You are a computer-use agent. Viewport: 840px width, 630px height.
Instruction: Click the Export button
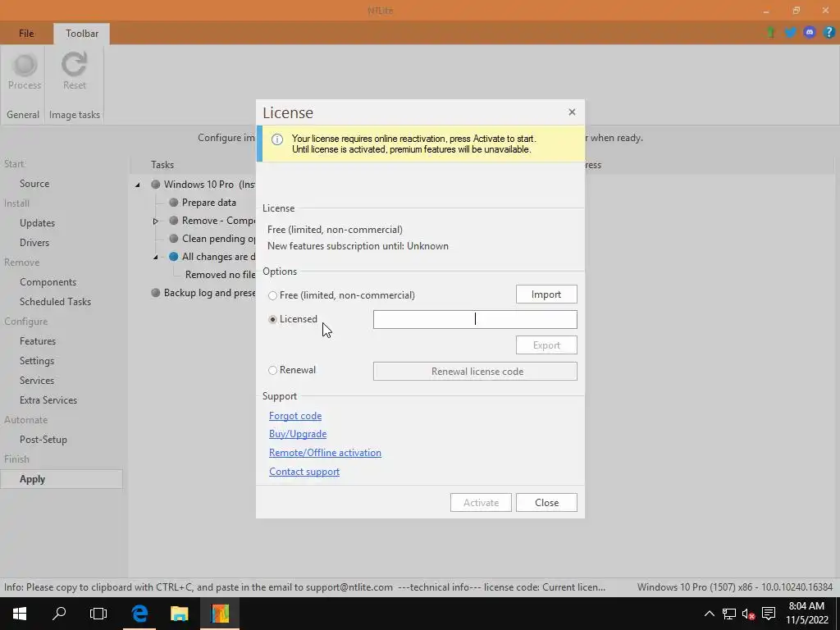(546, 345)
